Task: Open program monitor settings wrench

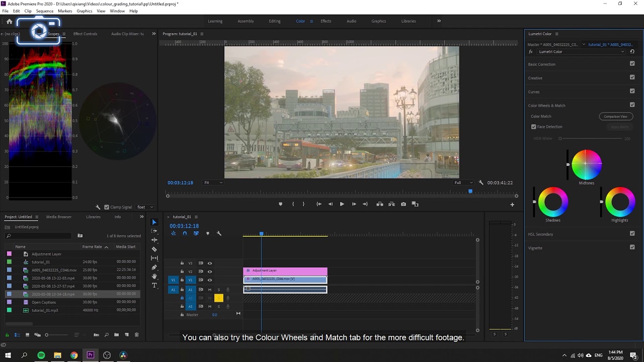Action: coord(481,183)
